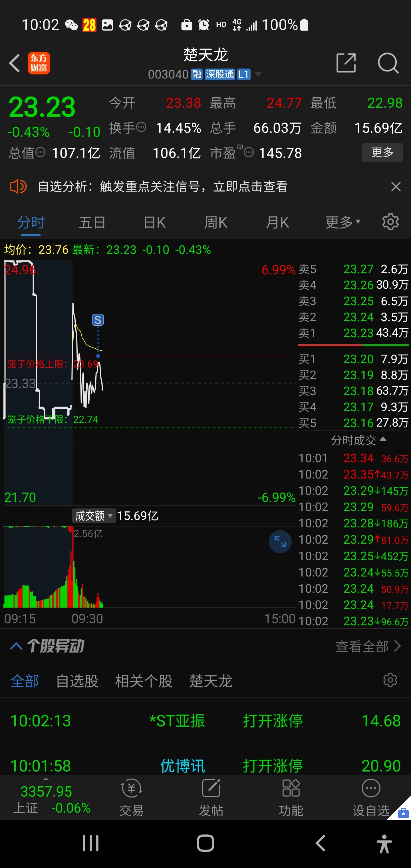Tap 设自选 to add watchlist
This screenshot has height=868, width=411.
pyautogui.click(x=371, y=798)
